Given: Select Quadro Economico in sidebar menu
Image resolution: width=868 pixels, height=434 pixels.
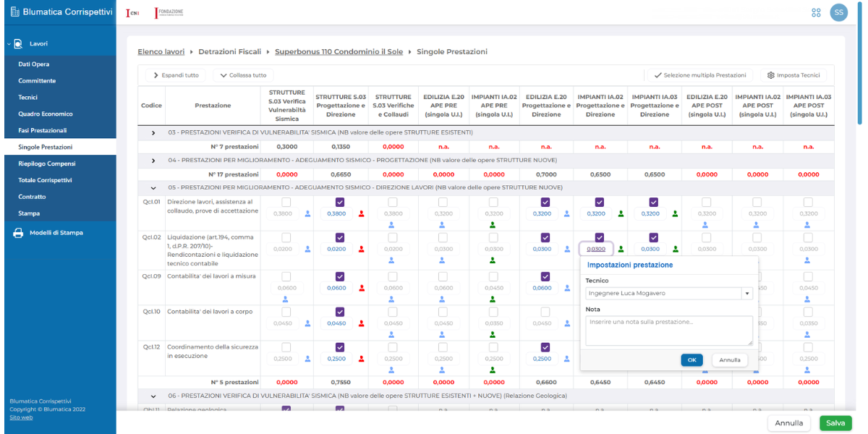Looking at the screenshot, I should click(x=45, y=114).
